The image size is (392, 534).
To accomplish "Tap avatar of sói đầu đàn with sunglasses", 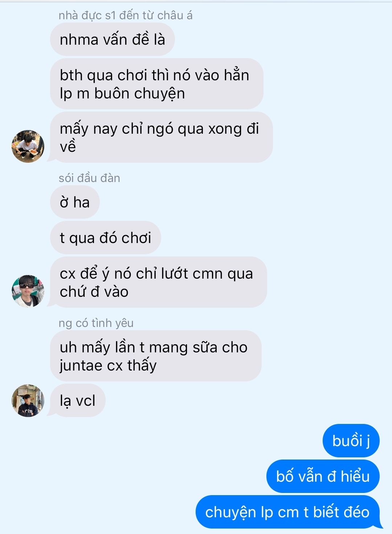I will 28,291.
